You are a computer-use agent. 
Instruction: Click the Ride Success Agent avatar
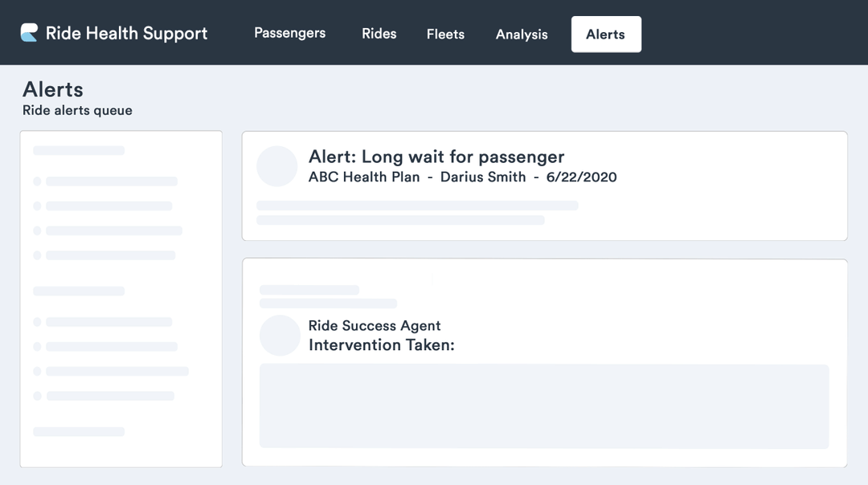point(280,335)
